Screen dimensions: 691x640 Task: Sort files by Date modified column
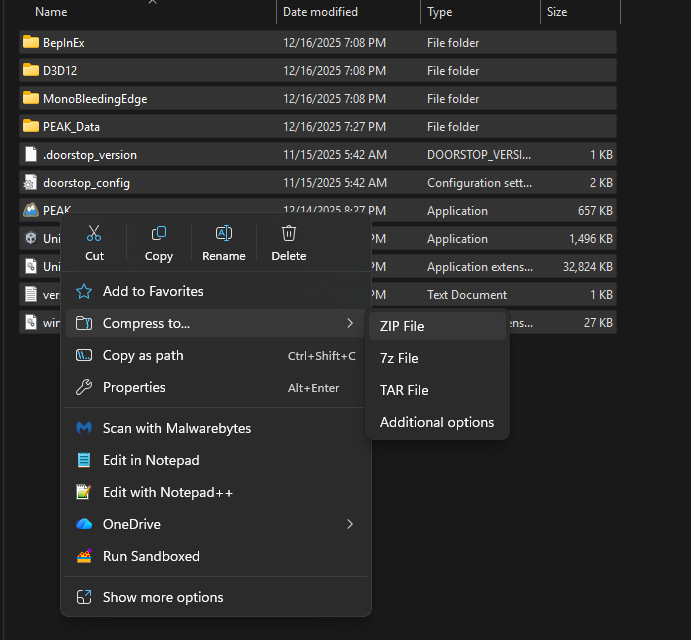(322, 12)
